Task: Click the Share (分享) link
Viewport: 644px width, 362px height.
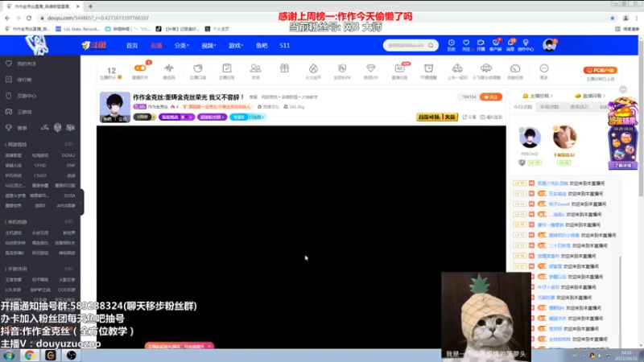Action: pos(469,117)
